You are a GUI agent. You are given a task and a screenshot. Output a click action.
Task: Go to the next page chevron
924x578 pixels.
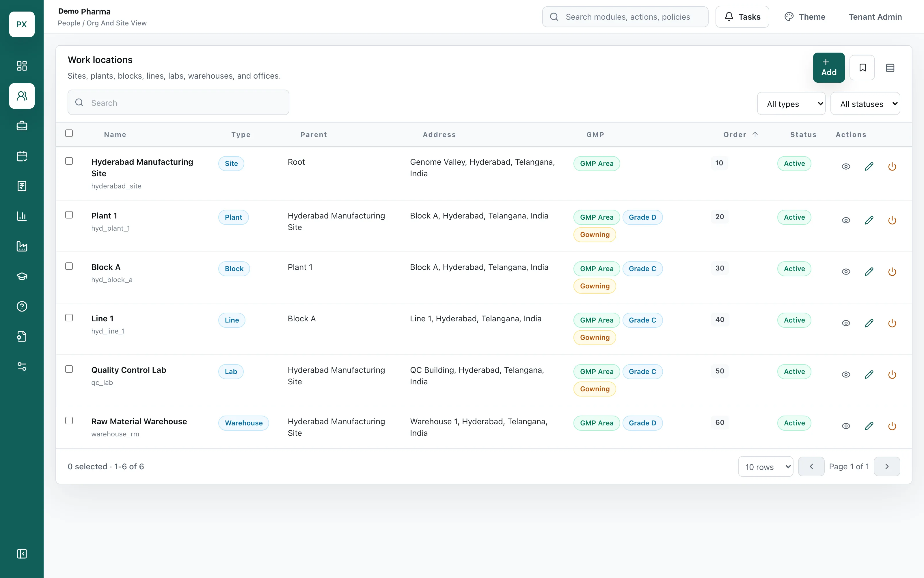coord(886,466)
